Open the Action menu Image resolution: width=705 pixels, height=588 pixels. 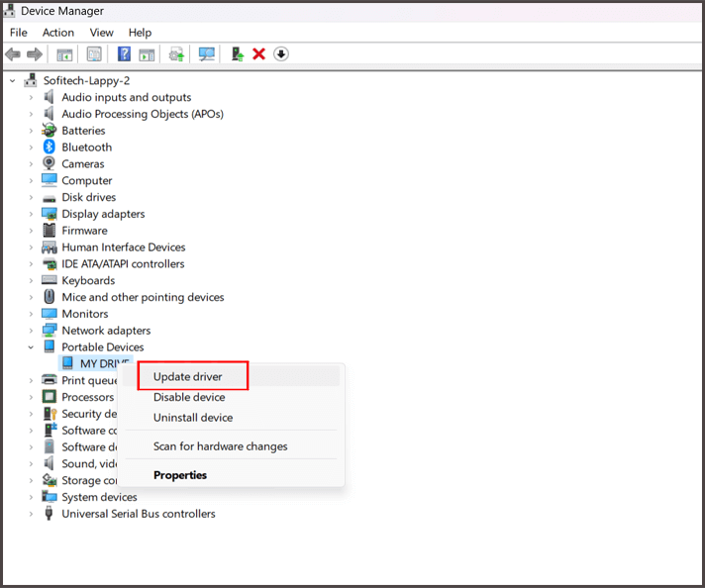click(57, 33)
